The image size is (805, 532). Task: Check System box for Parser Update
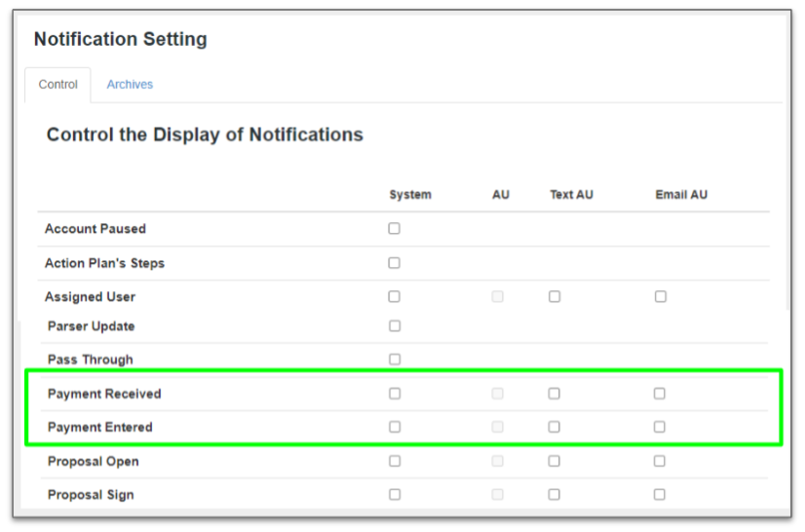(395, 326)
